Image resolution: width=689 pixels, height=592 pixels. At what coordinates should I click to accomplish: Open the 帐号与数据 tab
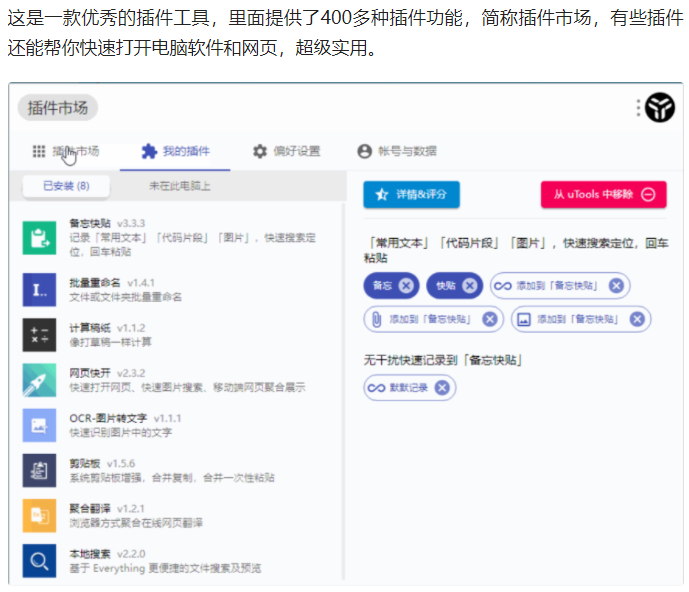point(397,151)
